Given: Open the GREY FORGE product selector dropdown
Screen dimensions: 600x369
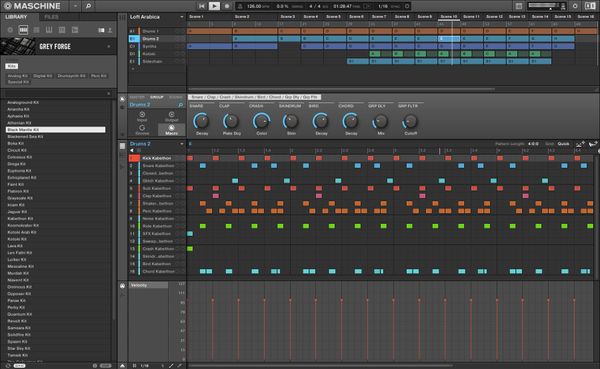Looking at the screenshot, I should 109,46.
